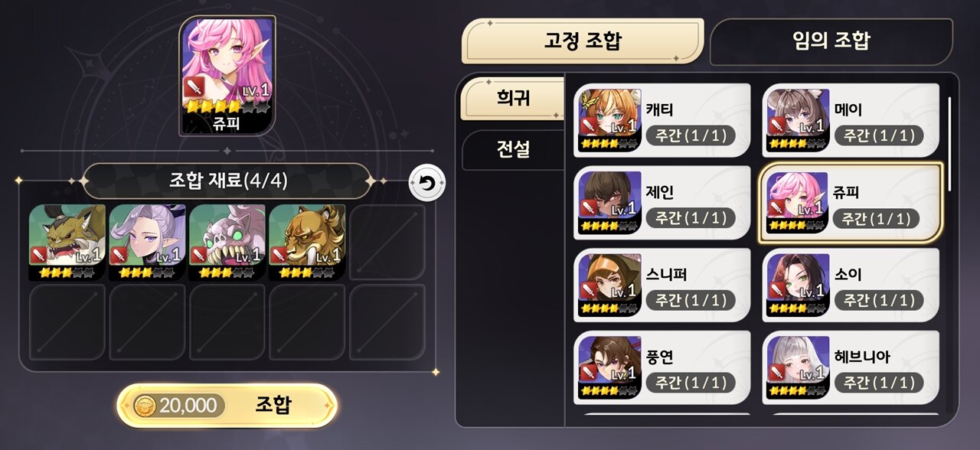Image resolution: width=980 pixels, height=450 pixels.
Task: Choose the 스니퍼 recipe entry
Action: [x=662, y=285]
